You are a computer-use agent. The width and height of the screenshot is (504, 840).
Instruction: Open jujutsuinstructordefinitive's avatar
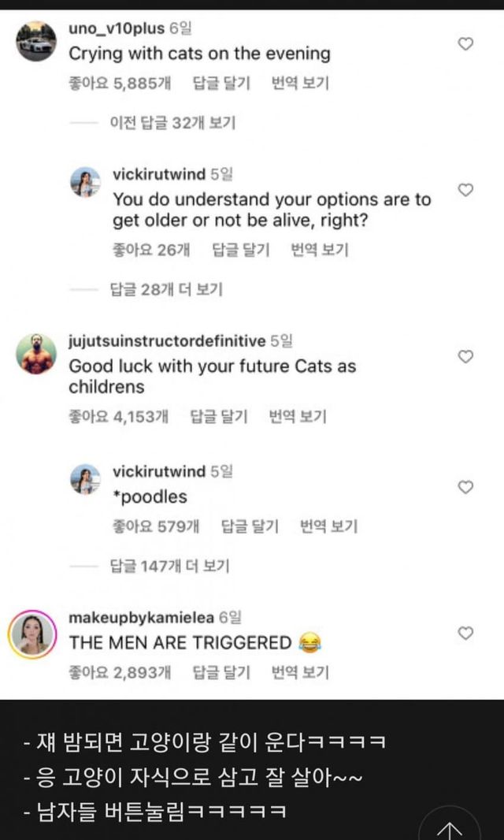[36, 354]
